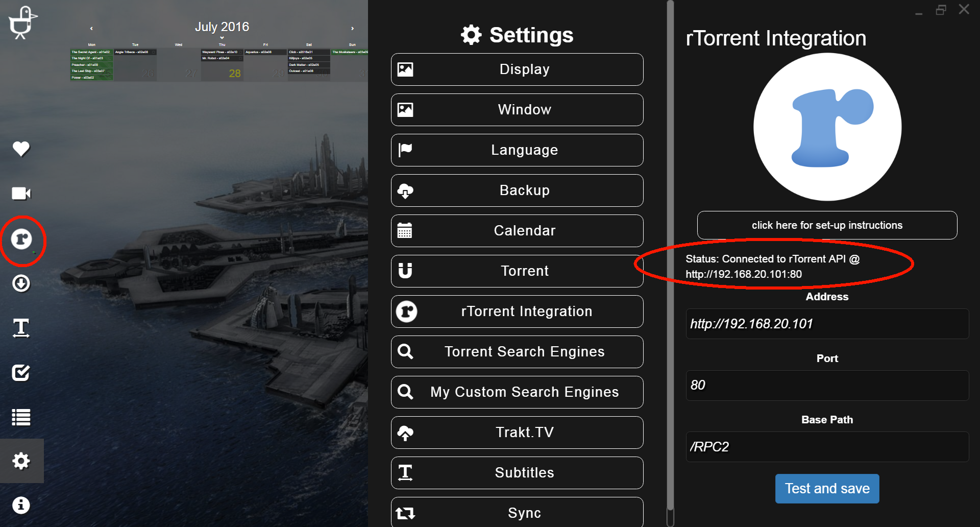Go to the next calendar month
Viewport: 980px width, 527px height.
(352, 29)
